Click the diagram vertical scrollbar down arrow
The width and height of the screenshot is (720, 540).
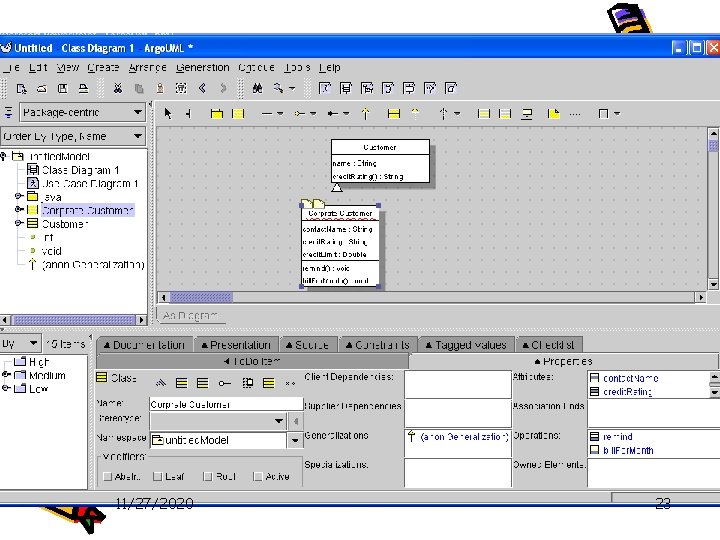[x=713, y=284]
